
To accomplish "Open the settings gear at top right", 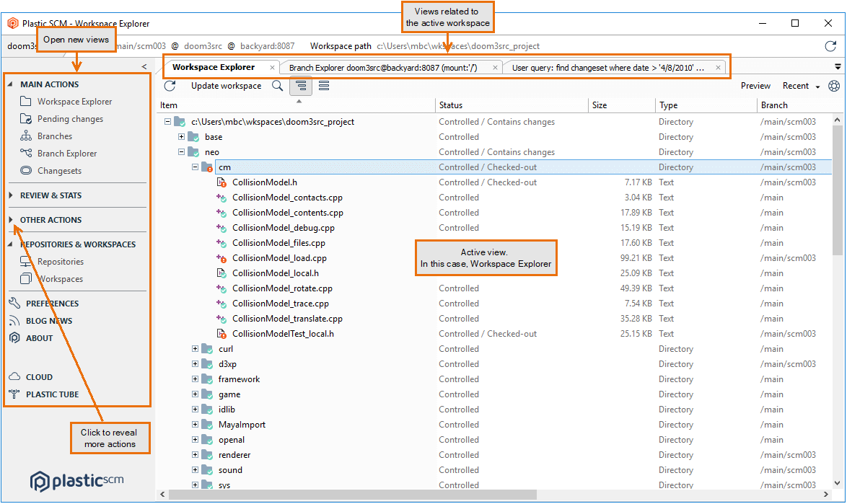I will click(x=834, y=86).
